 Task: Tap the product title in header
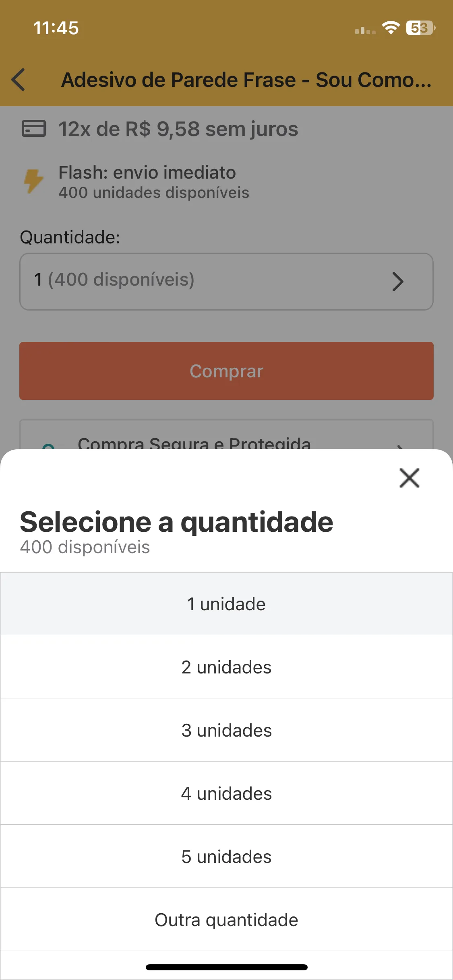tap(246, 80)
